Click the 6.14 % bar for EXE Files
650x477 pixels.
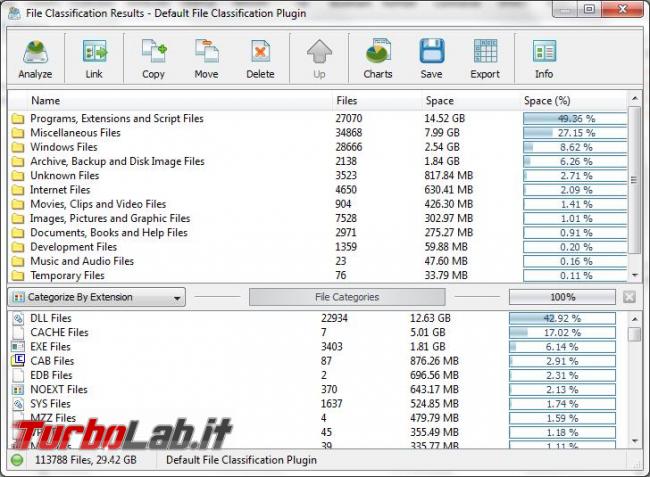click(562, 347)
